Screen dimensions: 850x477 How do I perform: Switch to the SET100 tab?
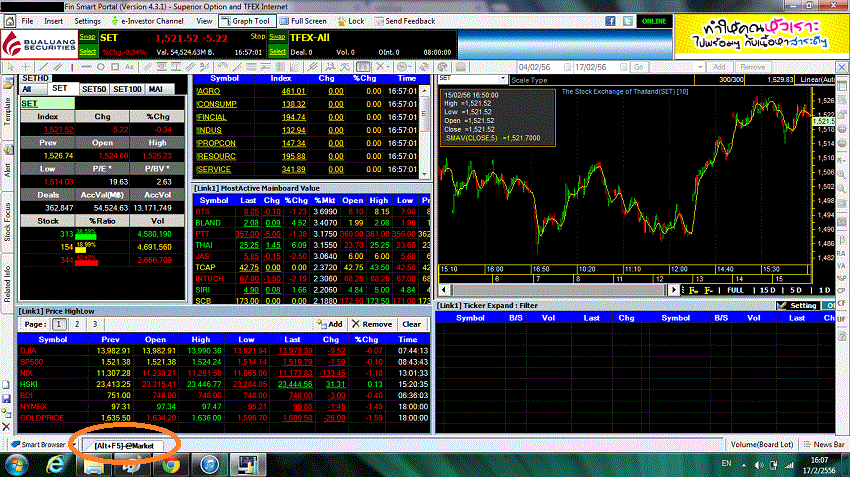(127, 89)
